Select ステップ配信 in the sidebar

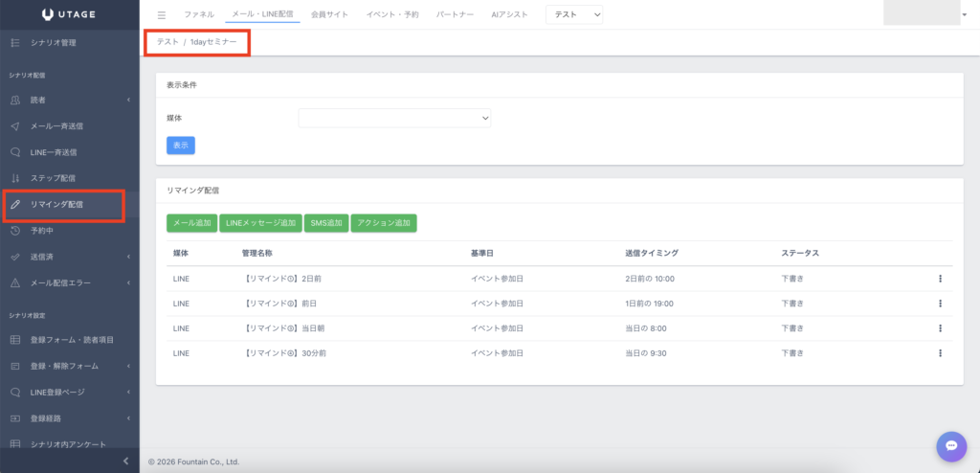coord(59,178)
